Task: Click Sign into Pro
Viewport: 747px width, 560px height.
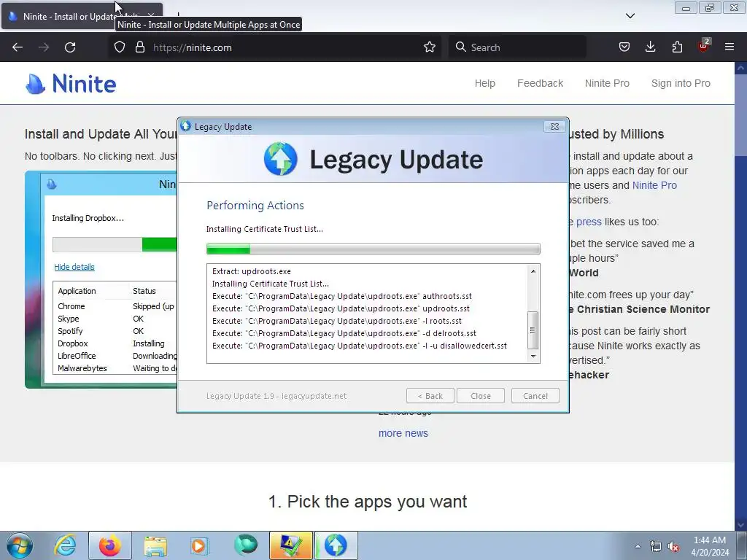Action: 681,83
